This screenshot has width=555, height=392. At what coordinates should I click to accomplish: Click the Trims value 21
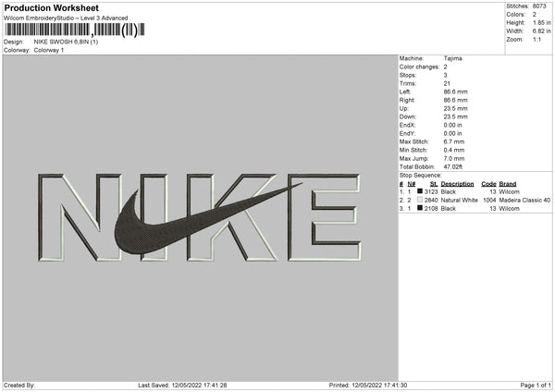click(447, 83)
